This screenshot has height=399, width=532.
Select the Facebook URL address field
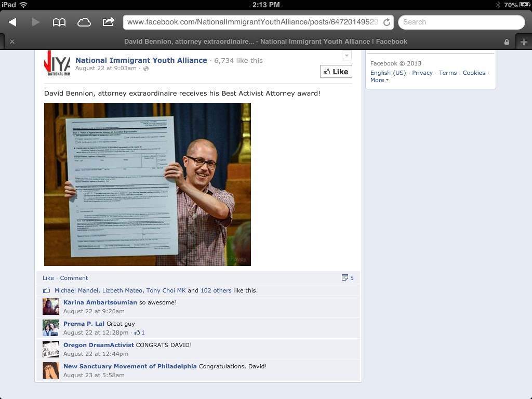[258, 22]
